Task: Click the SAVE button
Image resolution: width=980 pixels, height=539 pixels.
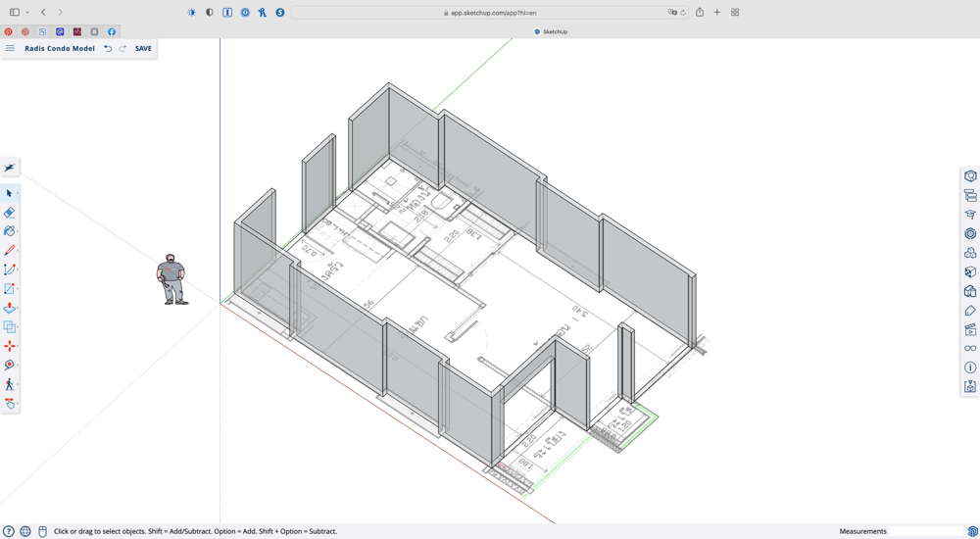Action: point(143,48)
